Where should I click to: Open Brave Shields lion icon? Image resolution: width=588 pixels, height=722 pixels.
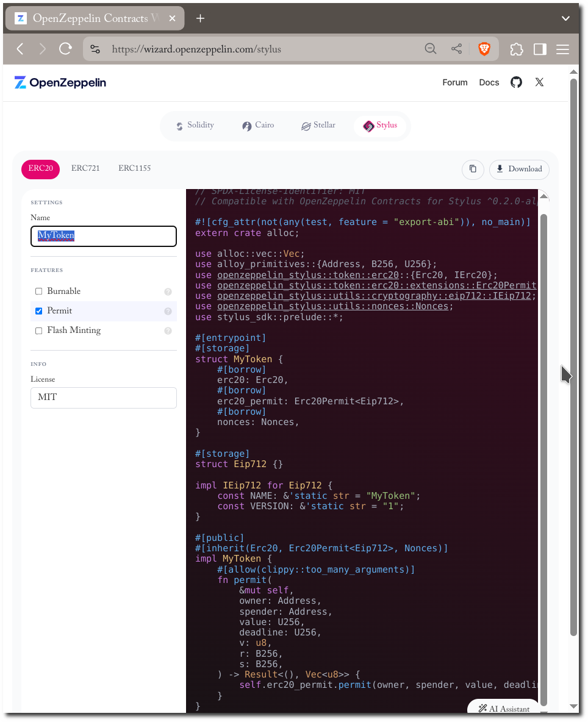point(484,49)
